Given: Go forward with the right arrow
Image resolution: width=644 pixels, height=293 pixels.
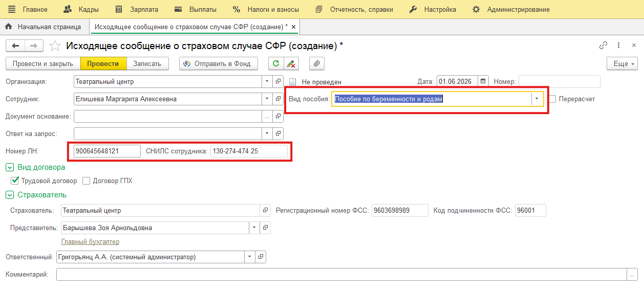Looking at the screenshot, I should [34, 46].
